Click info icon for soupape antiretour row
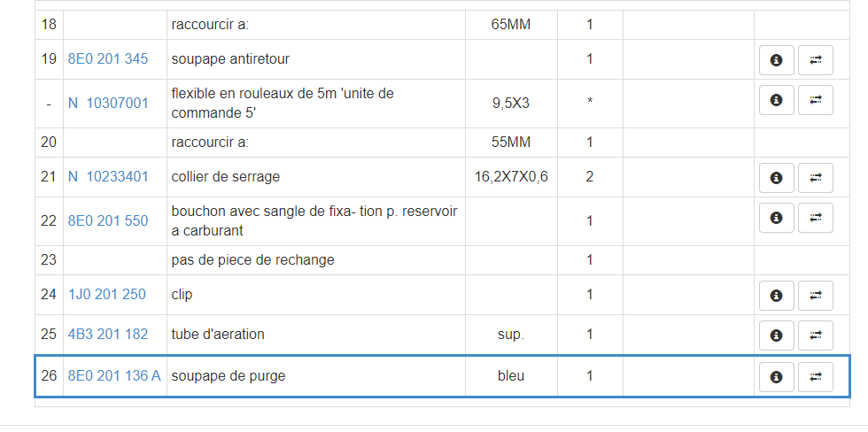Viewport: 868px width, 432px height. coord(777,60)
